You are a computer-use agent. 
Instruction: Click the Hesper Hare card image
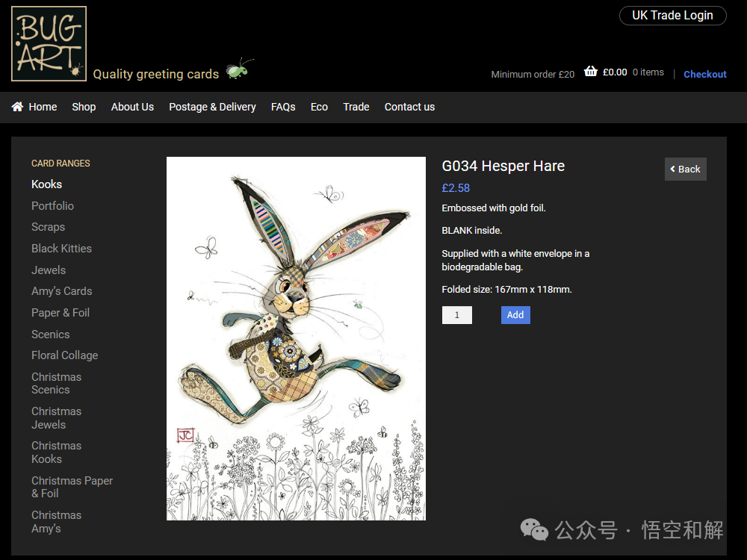pyautogui.click(x=296, y=338)
